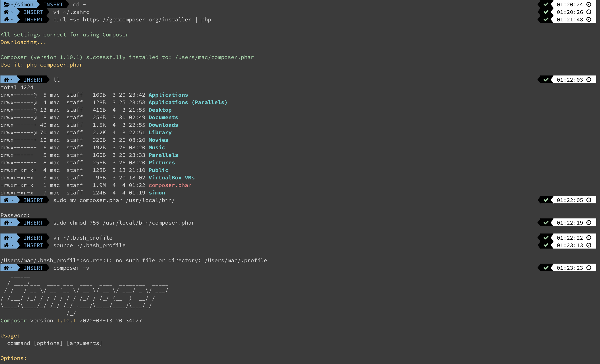Click the green checkmark beside 01:20:26
This screenshot has width=600, height=364.
click(x=546, y=12)
